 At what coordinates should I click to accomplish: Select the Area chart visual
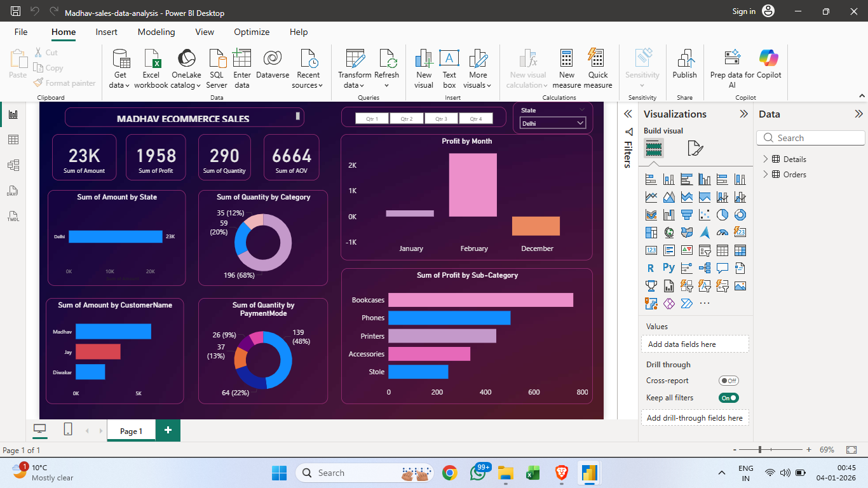668,197
